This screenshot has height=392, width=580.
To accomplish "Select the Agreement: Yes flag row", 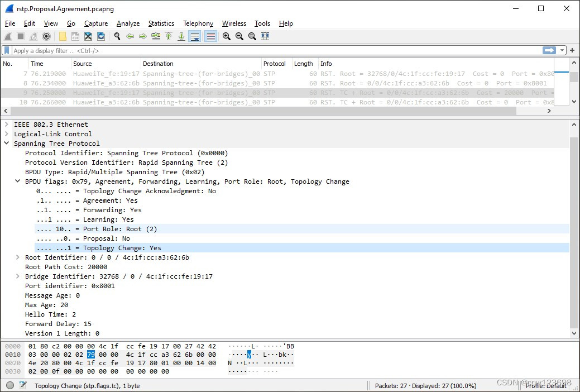I will point(302,200).
